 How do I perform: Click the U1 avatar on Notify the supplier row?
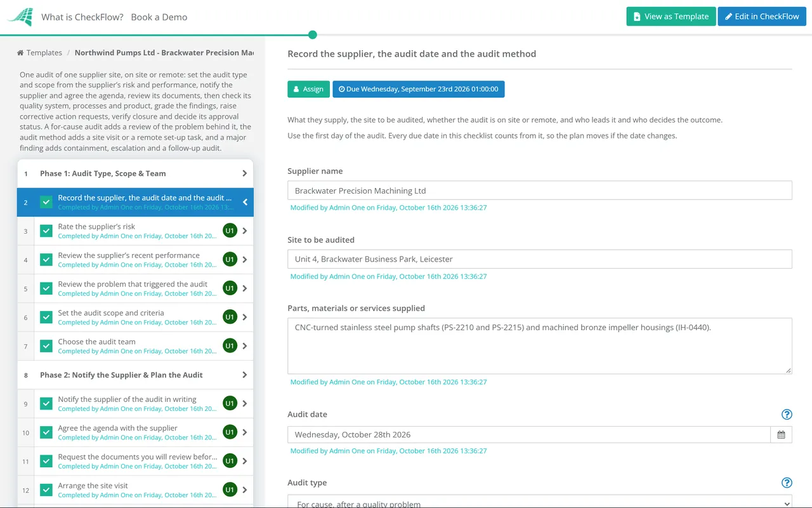click(230, 403)
